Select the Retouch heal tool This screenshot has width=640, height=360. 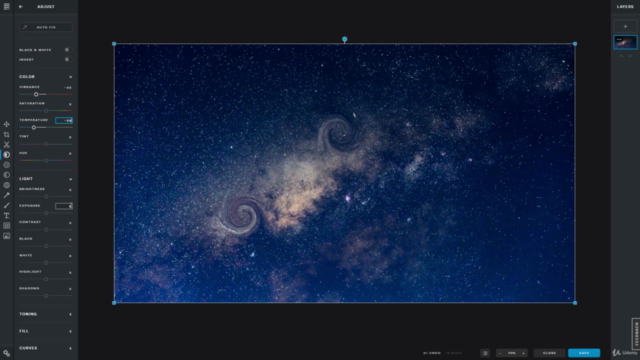coord(7,195)
